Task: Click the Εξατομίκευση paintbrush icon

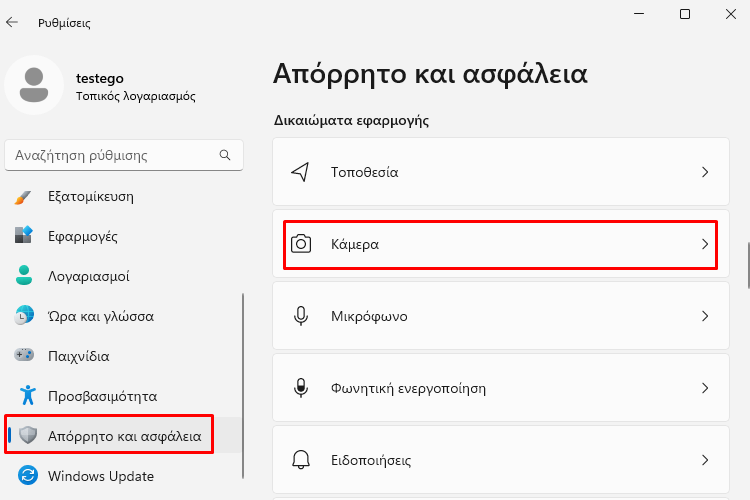Action: [x=23, y=197]
